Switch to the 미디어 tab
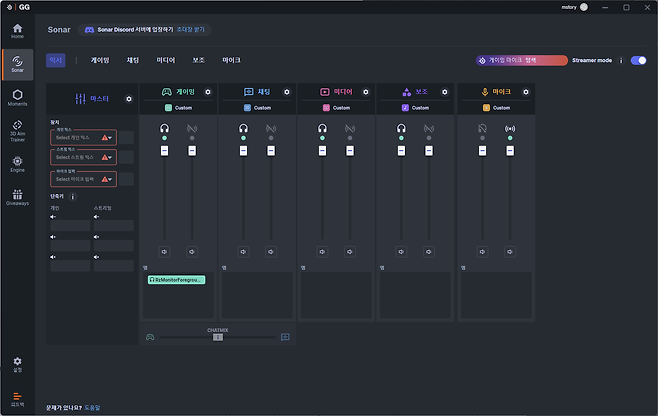The height and width of the screenshot is (416, 658). [165, 60]
